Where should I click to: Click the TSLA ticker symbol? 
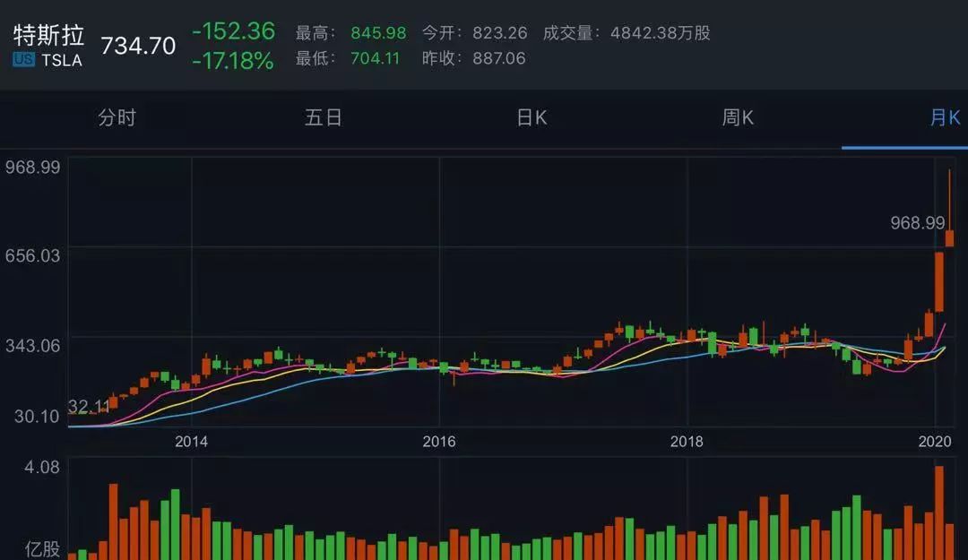point(61,60)
